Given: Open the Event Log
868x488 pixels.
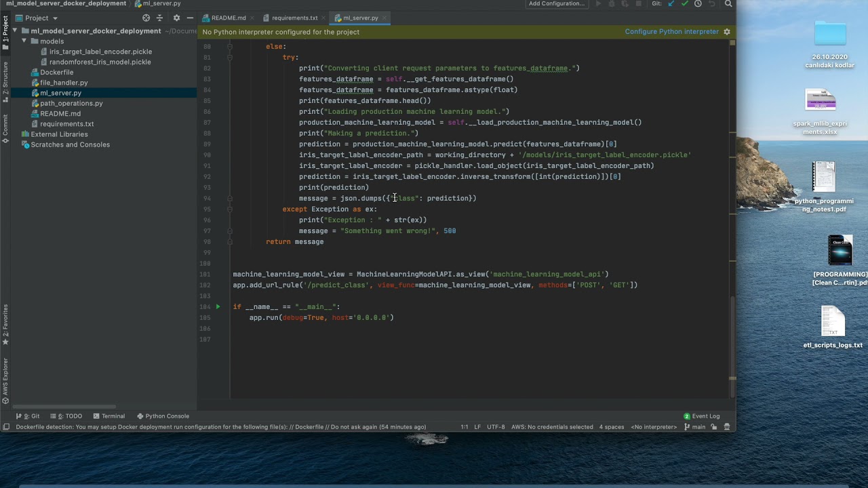Looking at the screenshot, I should (x=702, y=416).
